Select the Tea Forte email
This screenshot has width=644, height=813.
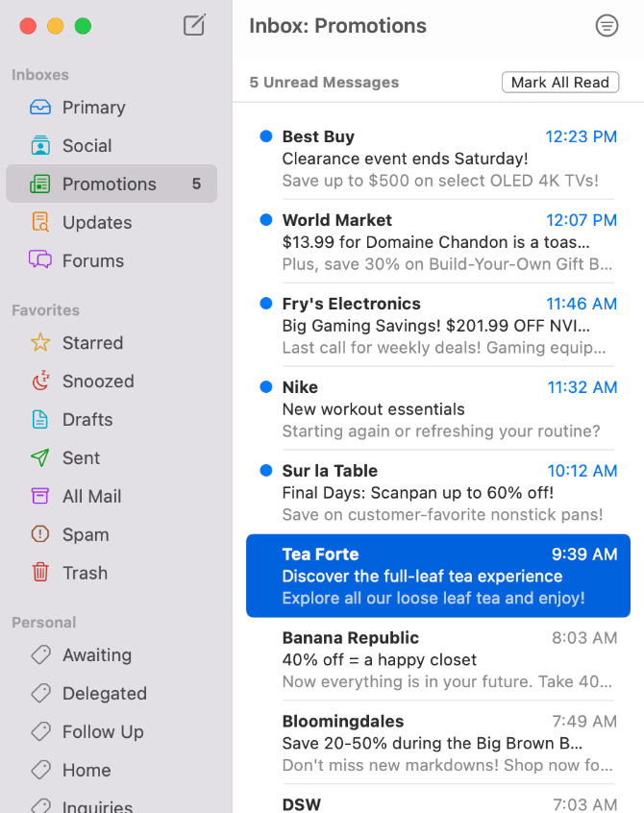[x=438, y=576]
